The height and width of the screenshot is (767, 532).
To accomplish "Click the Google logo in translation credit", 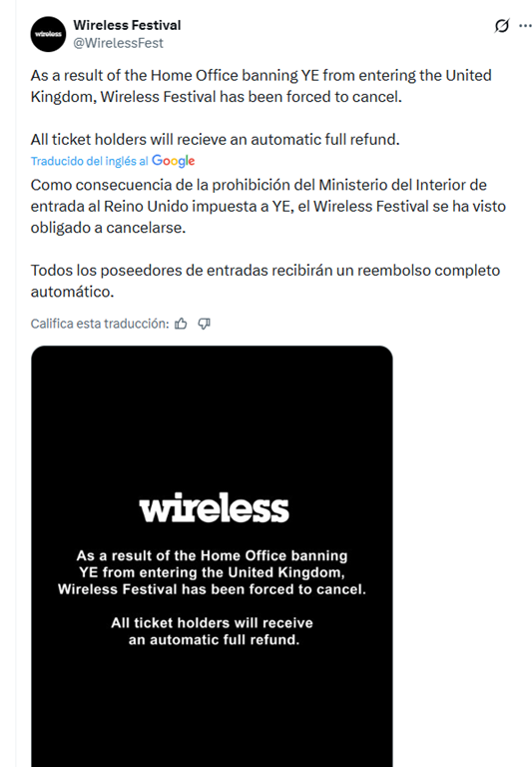I will [x=173, y=161].
